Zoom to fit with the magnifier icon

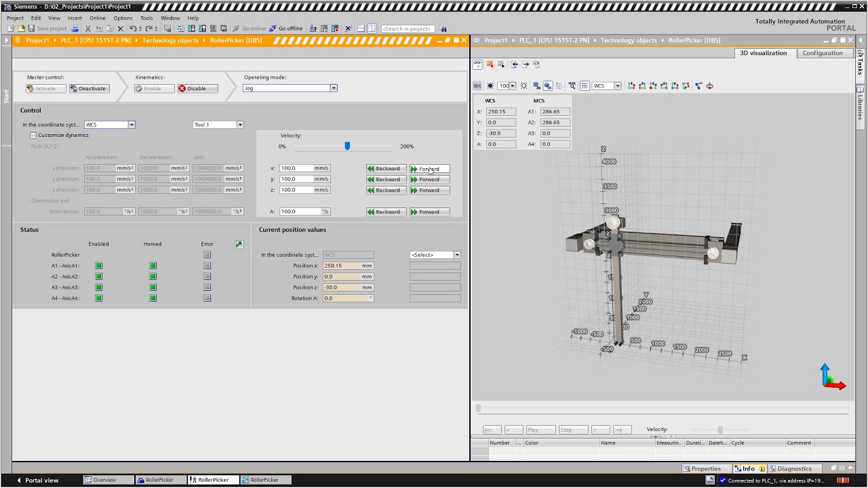click(x=572, y=86)
